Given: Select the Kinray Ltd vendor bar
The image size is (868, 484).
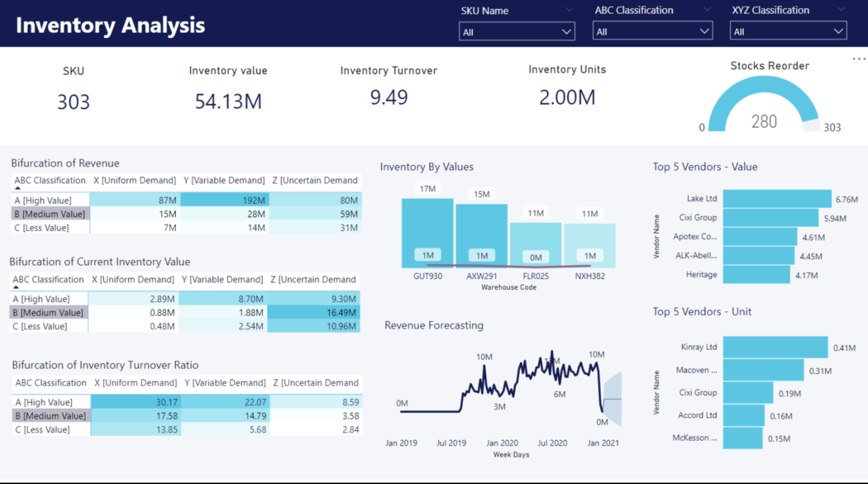Looking at the screenshot, I should point(775,347).
